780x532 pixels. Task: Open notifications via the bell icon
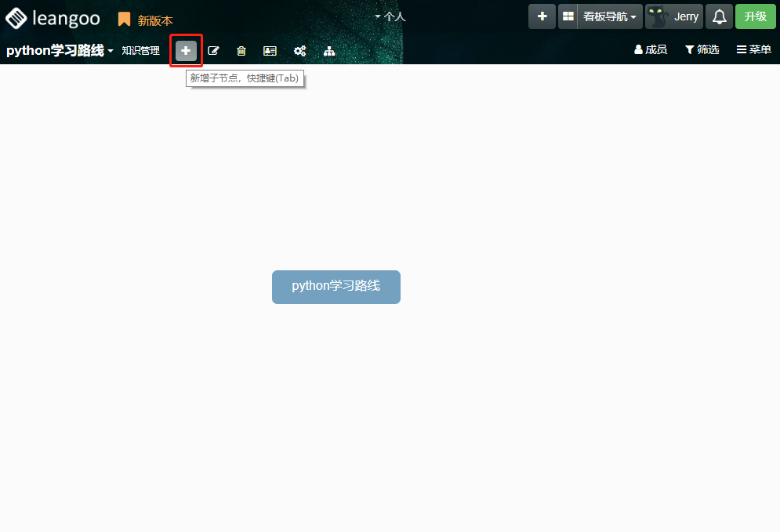719,16
